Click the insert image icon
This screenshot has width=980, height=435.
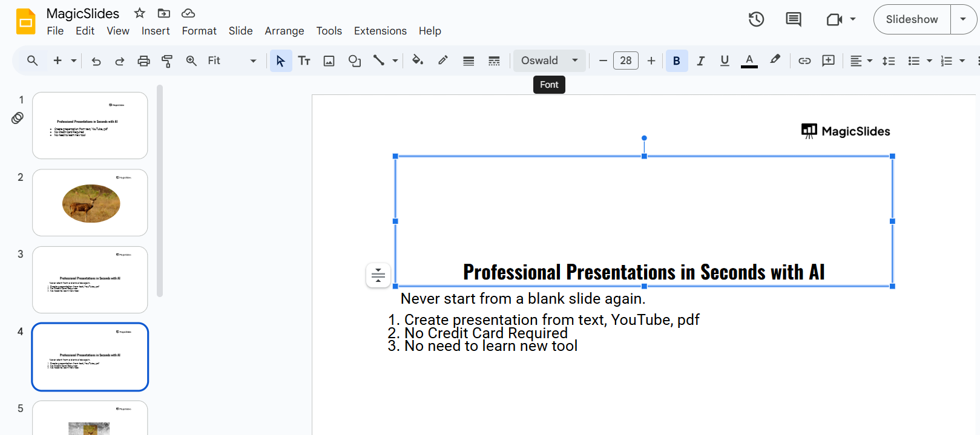pos(329,61)
